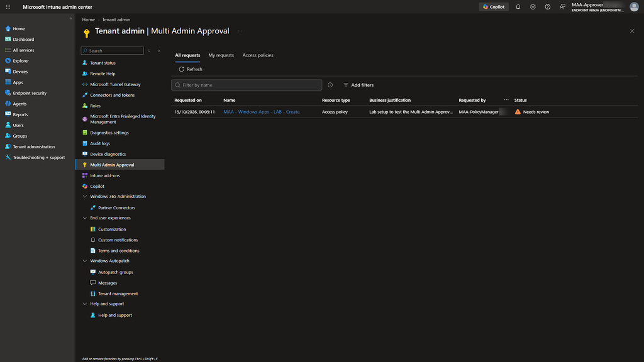644x362 pixels.
Task: Refresh the requests list
Action: pos(191,69)
